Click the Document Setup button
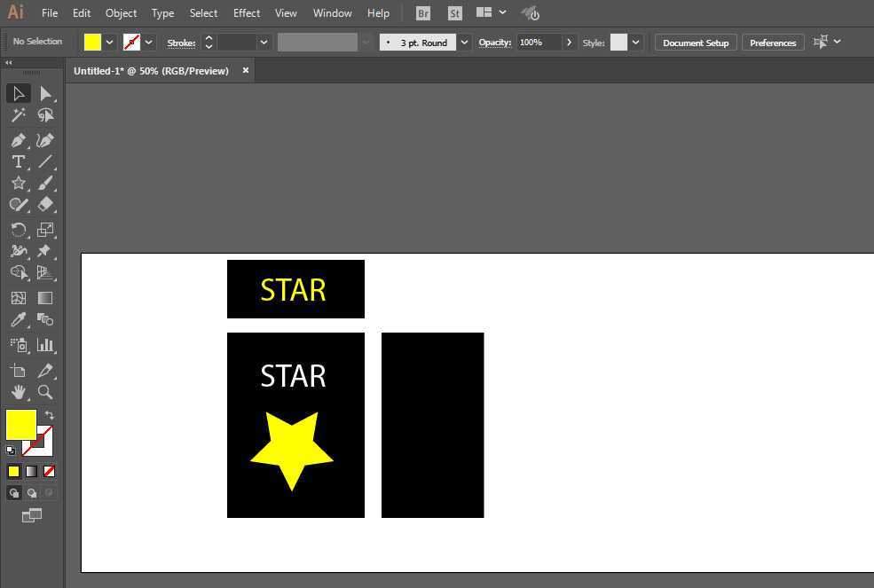The image size is (874, 588). [695, 43]
